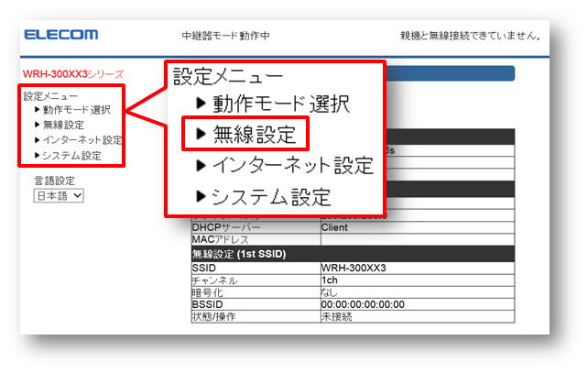Viewport: 588px width, 373px height.
Task: Click the 親機と無線接続できていません message
Action: click(471, 36)
